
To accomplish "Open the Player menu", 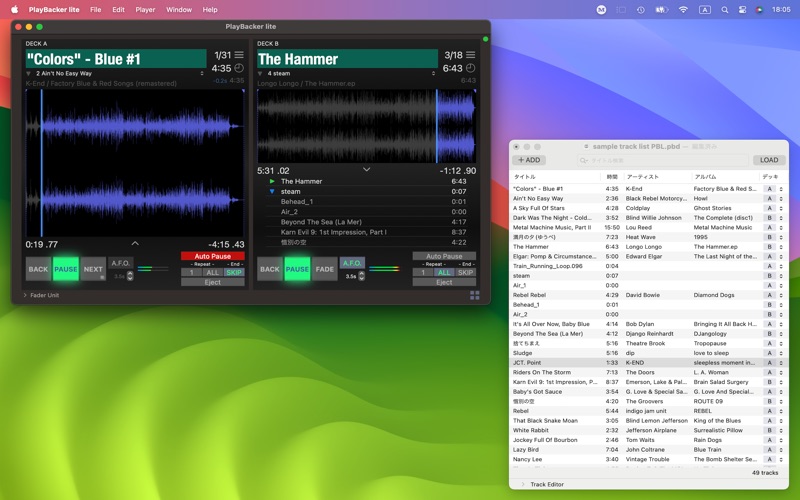I will (x=145, y=9).
